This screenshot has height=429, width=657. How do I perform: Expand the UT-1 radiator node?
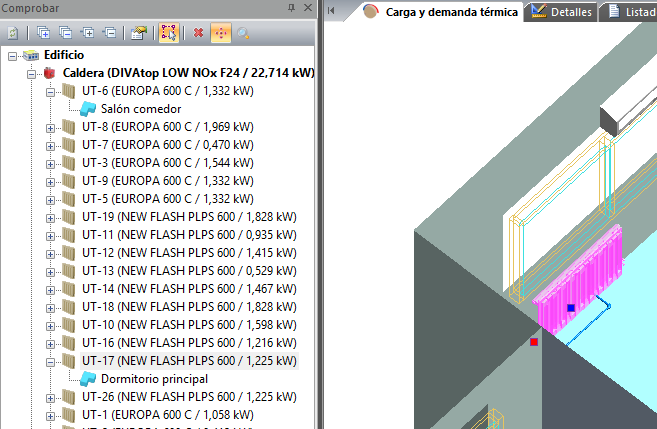click(50, 416)
